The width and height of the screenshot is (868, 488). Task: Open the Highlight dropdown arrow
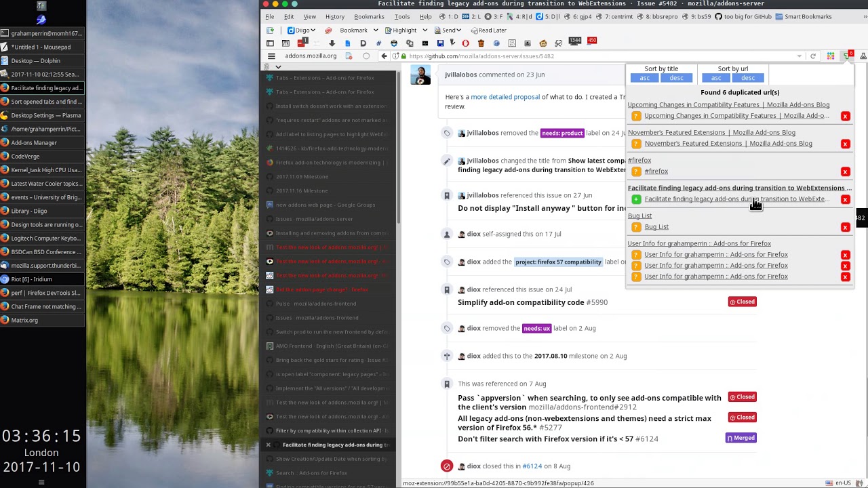425,30
